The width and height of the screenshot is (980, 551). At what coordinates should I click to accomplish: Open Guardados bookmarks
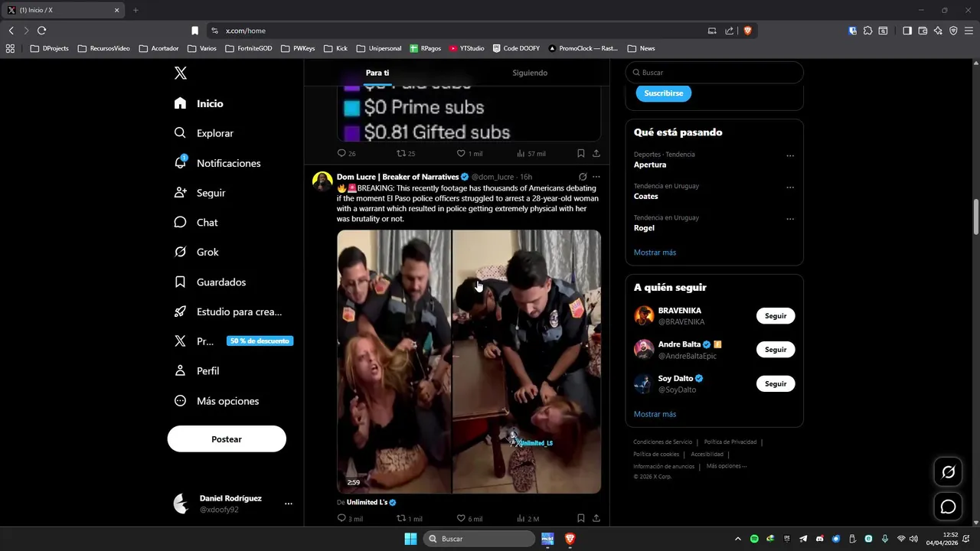coord(211,282)
